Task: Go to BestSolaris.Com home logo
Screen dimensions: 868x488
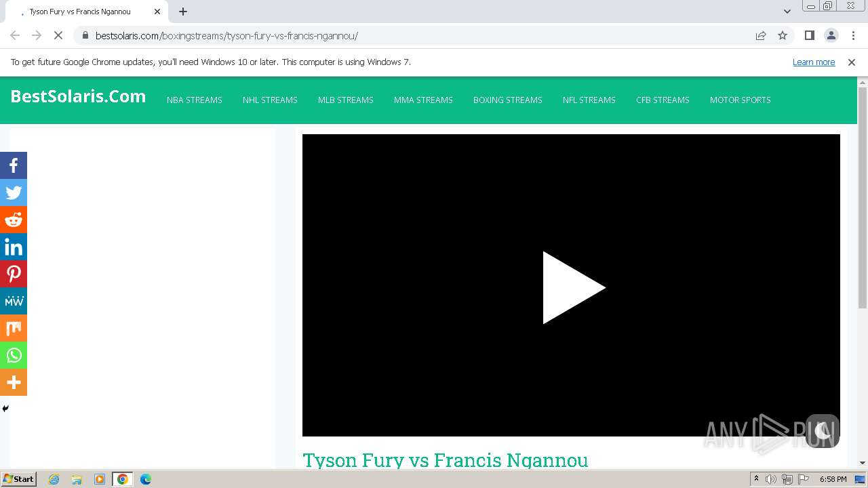Action: [x=78, y=96]
